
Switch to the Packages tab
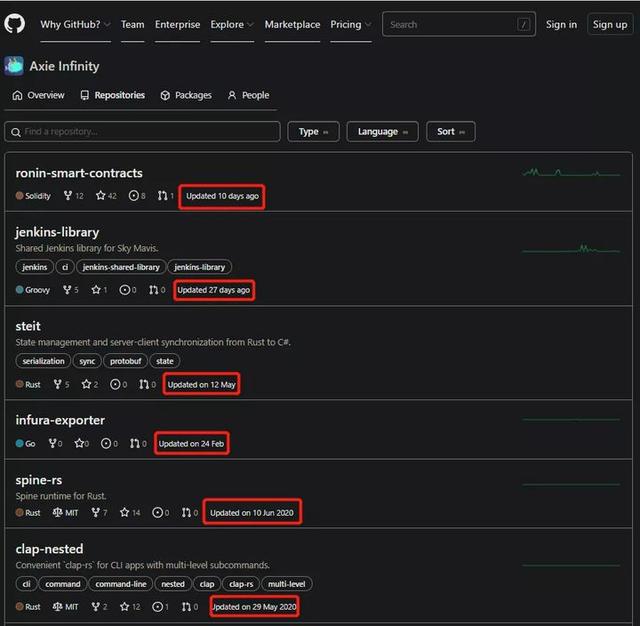click(x=186, y=95)
